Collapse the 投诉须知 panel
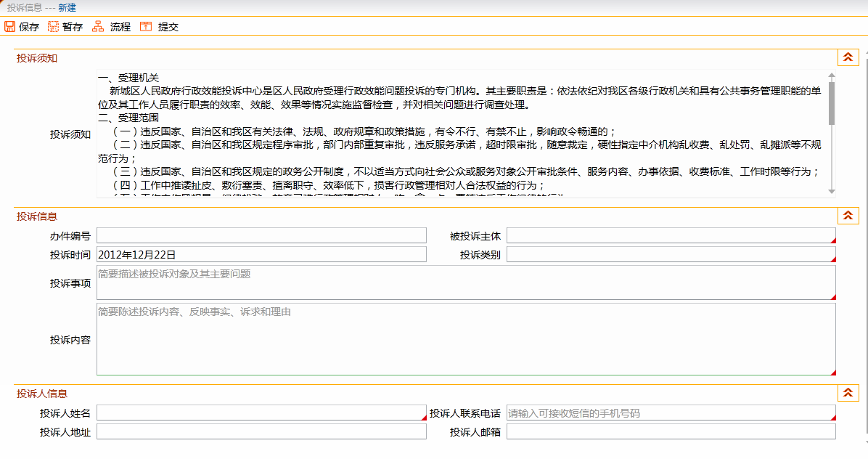The width and height of the screenshot is (868, 459). pos(848,57)
